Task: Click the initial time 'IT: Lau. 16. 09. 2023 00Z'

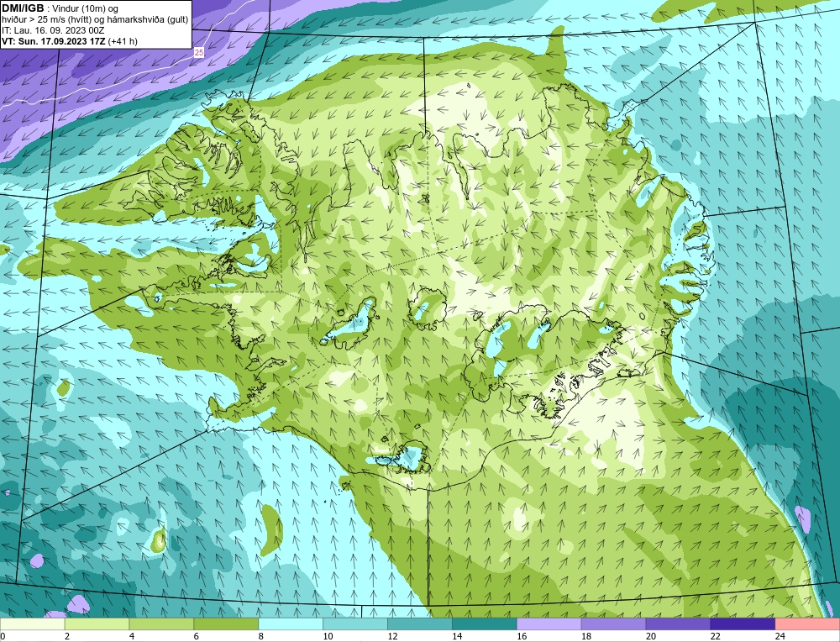Action: (x=52, y=30)
